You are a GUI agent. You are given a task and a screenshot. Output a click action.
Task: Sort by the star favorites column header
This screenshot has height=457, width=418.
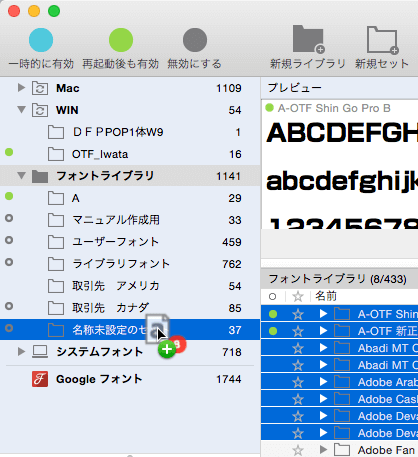298,296
